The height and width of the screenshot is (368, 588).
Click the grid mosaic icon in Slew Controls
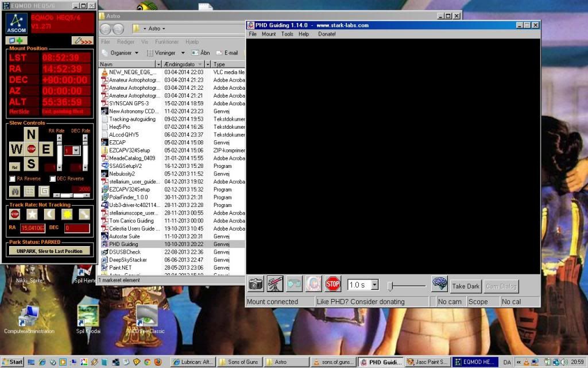(x=29, y=191)
